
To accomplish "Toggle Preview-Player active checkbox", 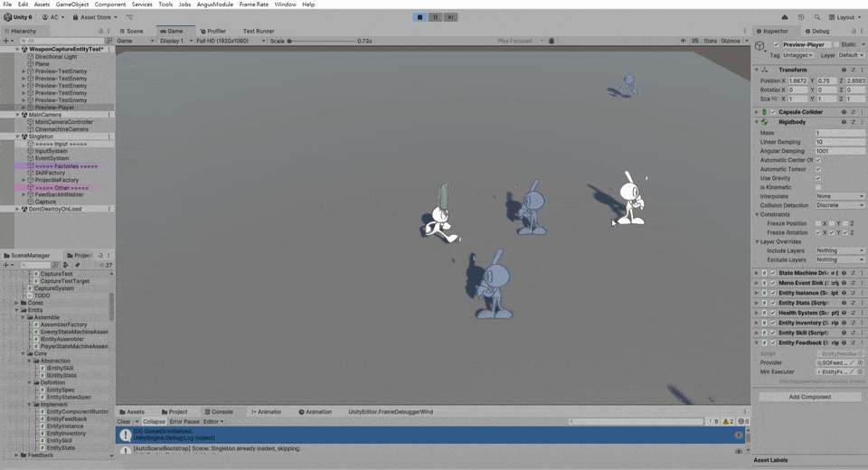I will coord(777,44).
